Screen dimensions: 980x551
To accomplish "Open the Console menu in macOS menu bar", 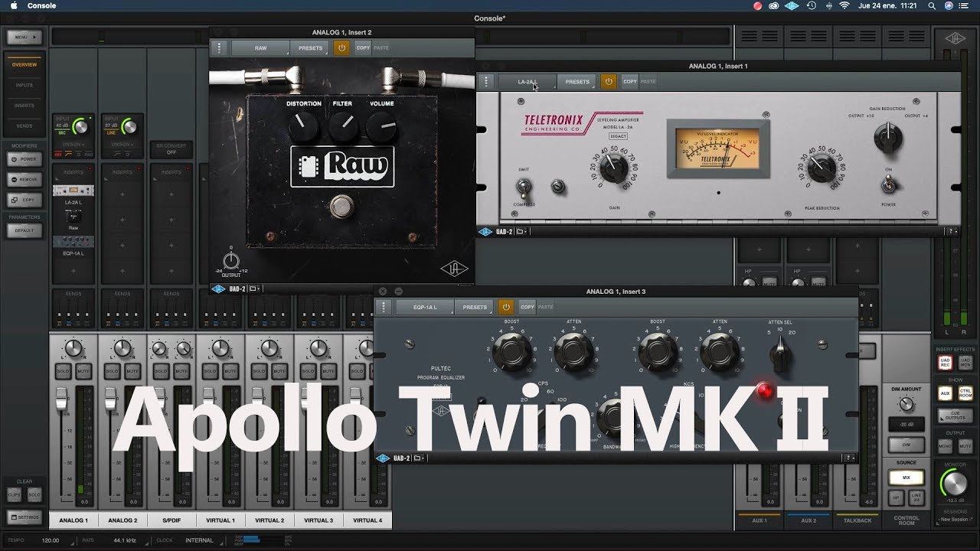I will [41, 5].
